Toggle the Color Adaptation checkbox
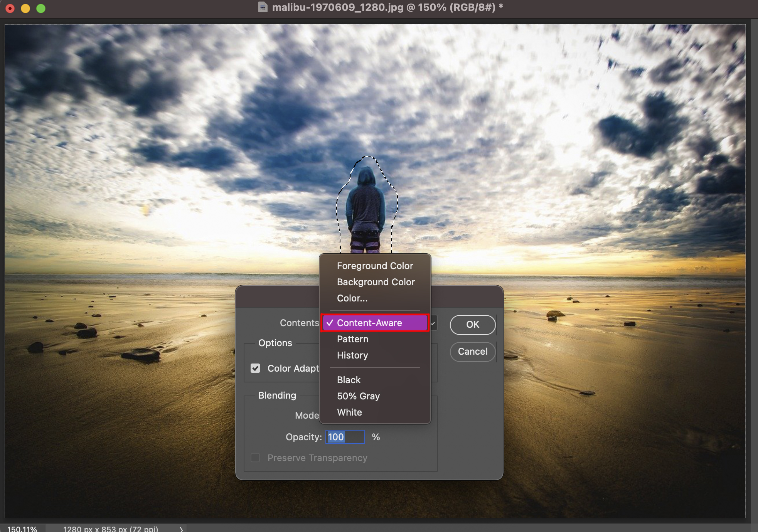Viewport: 758px width, 532px height. click(x=255, y=368)
